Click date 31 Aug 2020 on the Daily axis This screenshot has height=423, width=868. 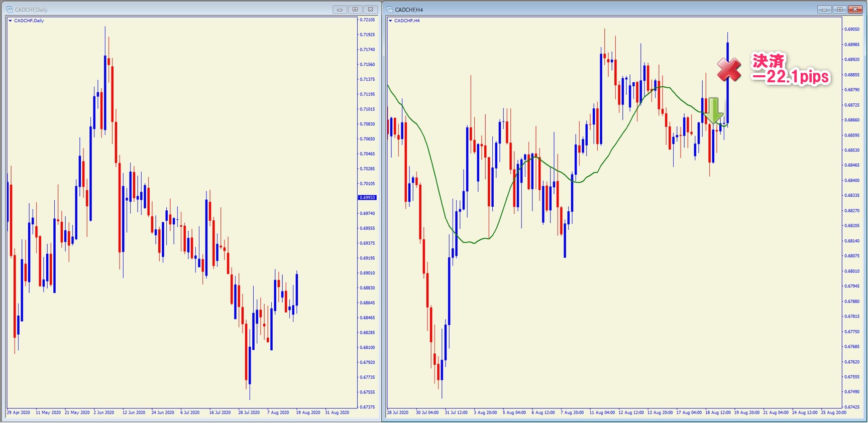point(337,412)
